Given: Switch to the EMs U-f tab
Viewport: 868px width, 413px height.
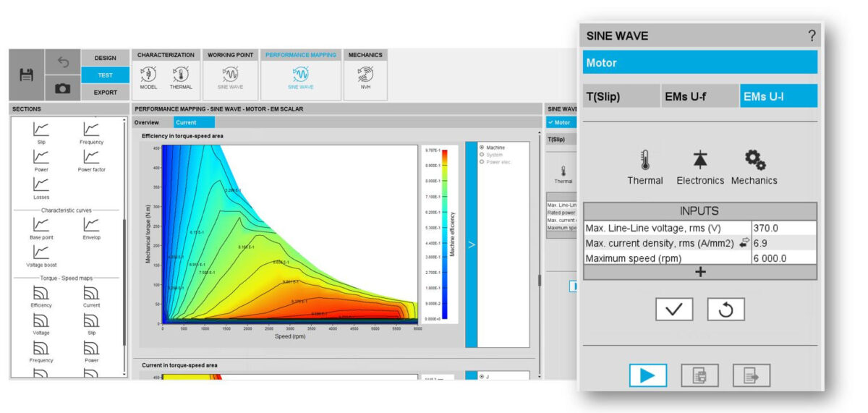Looking at the screenshot, I should [699, 95].
